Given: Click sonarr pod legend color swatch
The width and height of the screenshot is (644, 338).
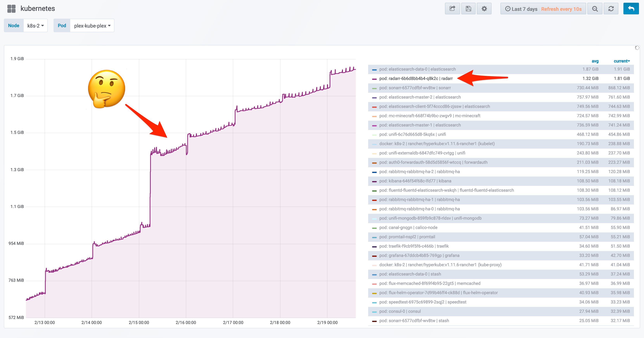Looking at the screenshot, I should coord(374,88).
